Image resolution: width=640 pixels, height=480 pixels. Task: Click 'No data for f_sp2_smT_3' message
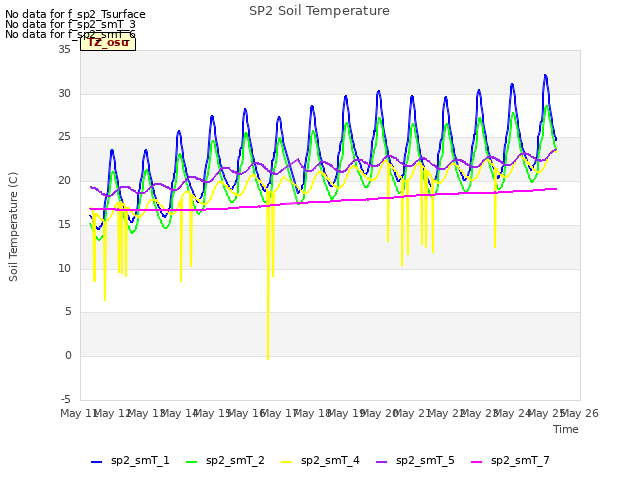point(70,24)
